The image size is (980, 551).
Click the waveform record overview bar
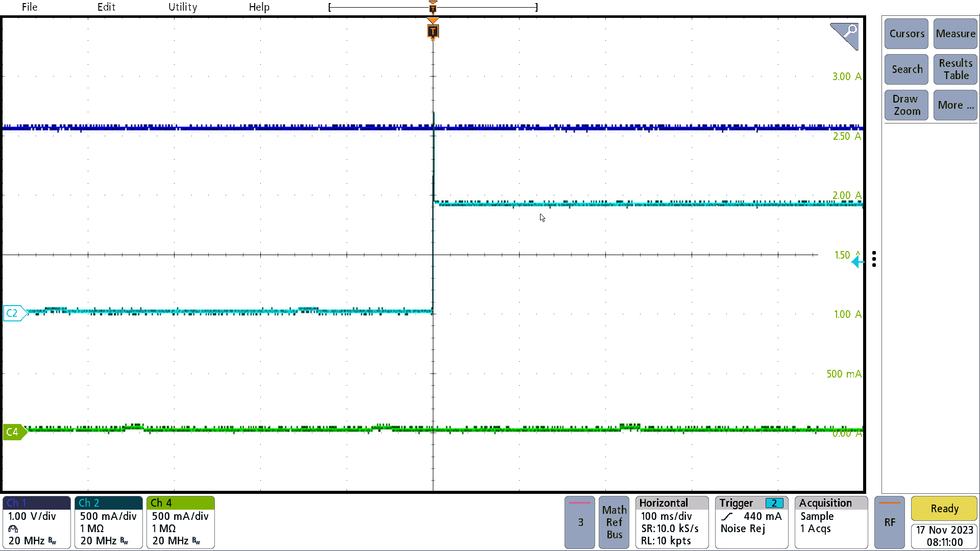click(433, 8)
